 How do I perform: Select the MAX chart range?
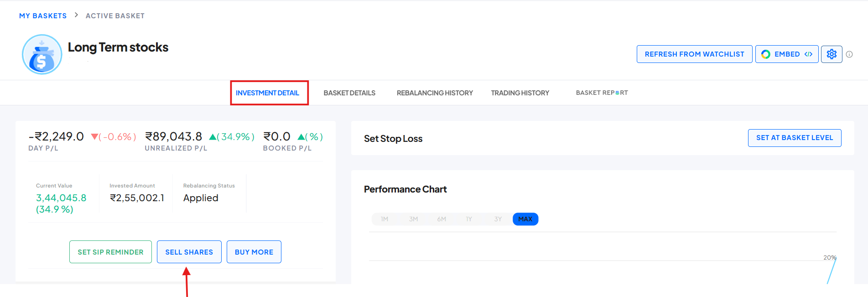[525, 219]
